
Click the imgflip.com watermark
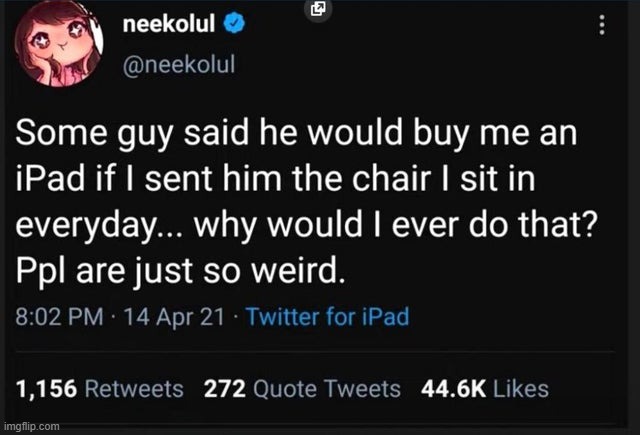coord(31,427)
